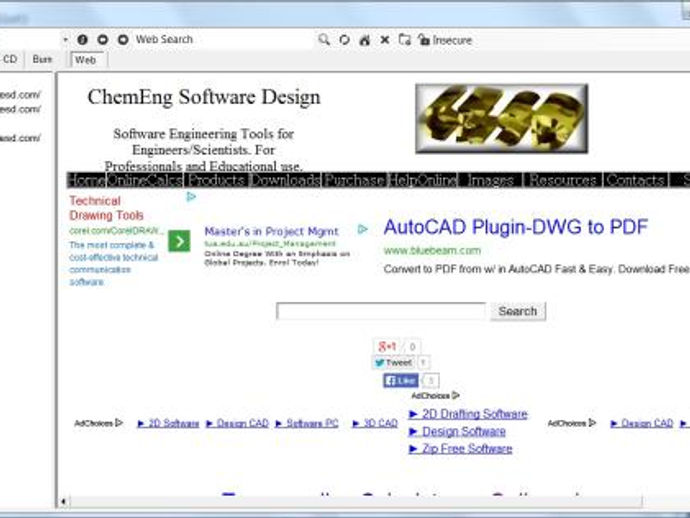Switch to the CD tab
The height and width of the screenshot is (518, 690).
point(10,59)
